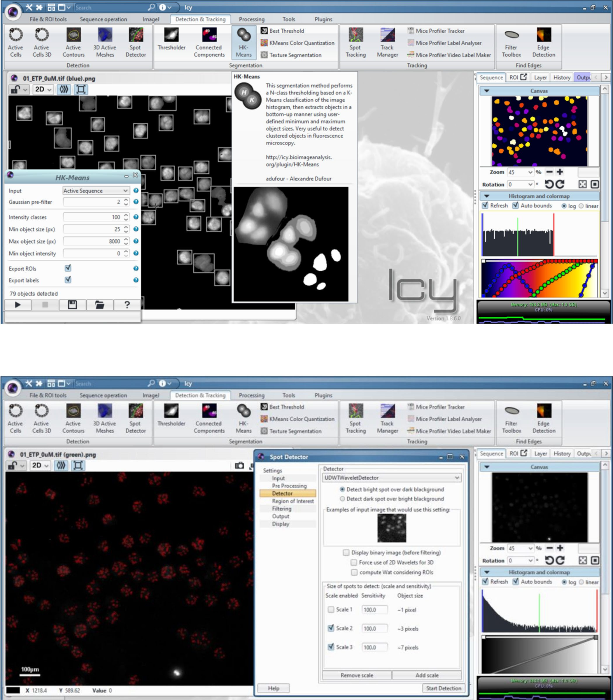Screen dimensions: 613x700
Task: Click the fit-canvas icon above the blue image viewer
Action: [x=81, y=89]
